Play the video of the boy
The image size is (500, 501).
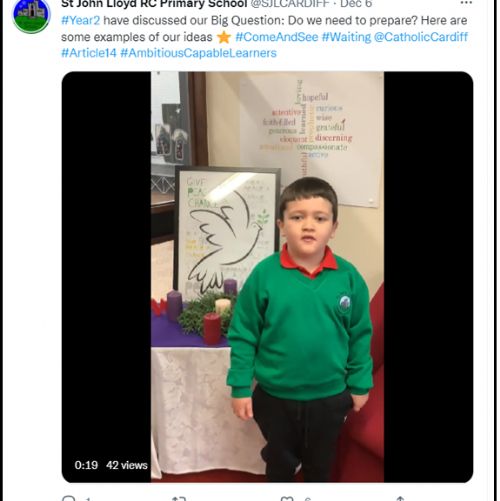(267, 277)
